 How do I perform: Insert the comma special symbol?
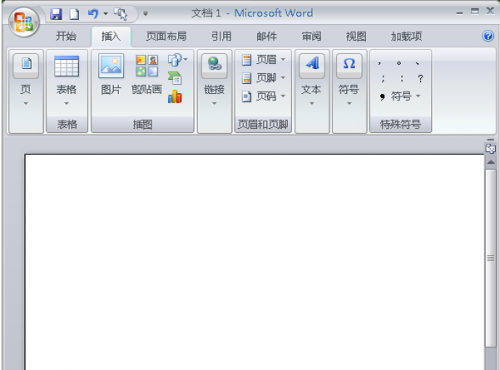point(380,63)
